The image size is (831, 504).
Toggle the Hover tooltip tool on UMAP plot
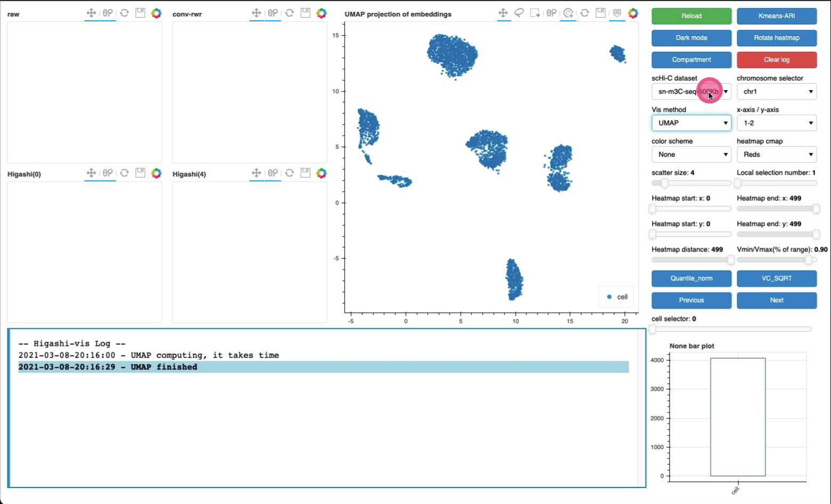pyautogui.click(x=617, y=13)
